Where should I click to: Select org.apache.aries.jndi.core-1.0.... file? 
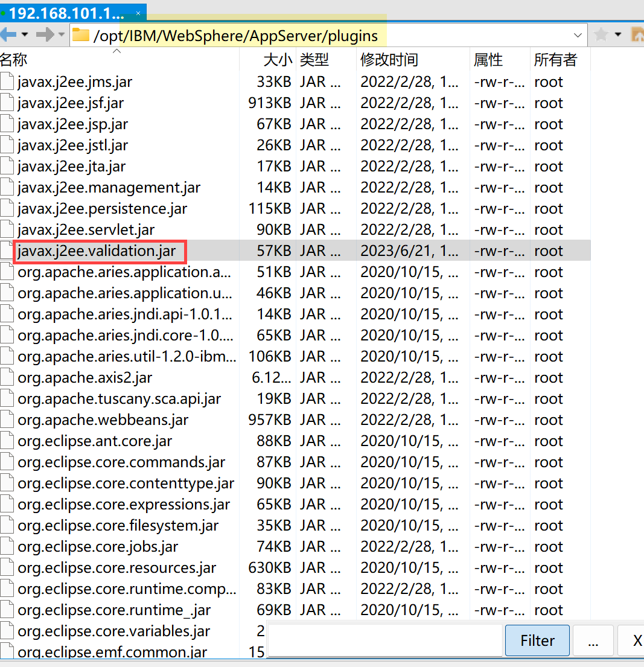point(126,336)
